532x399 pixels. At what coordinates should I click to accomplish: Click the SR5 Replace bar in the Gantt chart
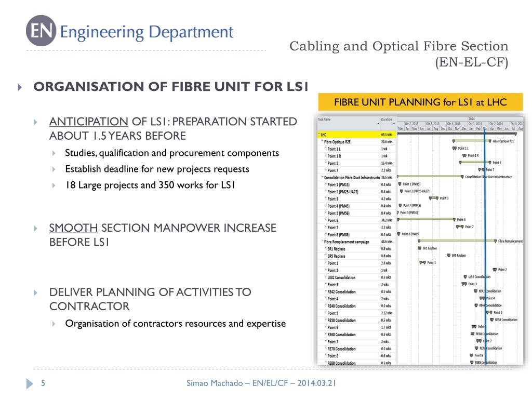click(449, 256)
